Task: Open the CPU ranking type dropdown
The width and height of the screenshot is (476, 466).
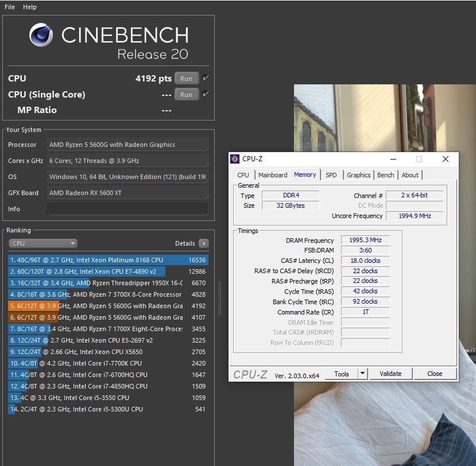Action: (43, 243)
